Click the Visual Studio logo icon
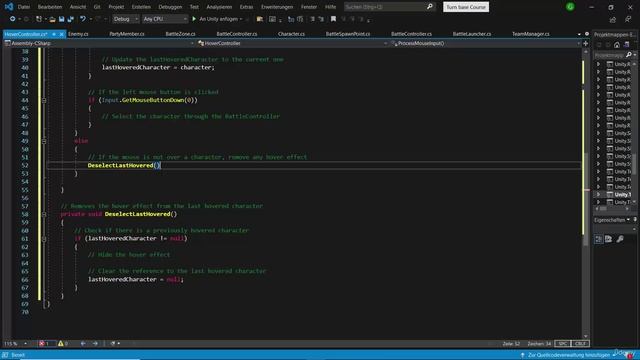Viewport: 640px width, 360px height. click(9, 7)
